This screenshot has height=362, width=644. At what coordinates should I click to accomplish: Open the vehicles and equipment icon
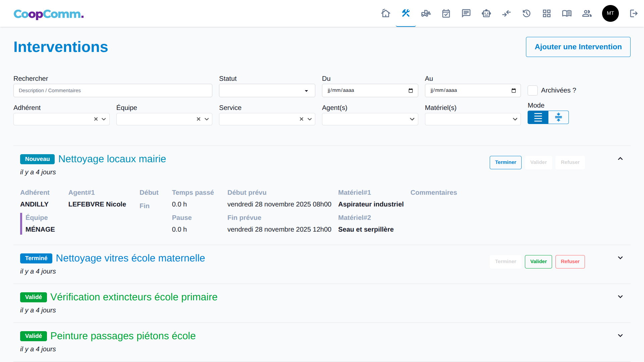click(x=426, y=13)
